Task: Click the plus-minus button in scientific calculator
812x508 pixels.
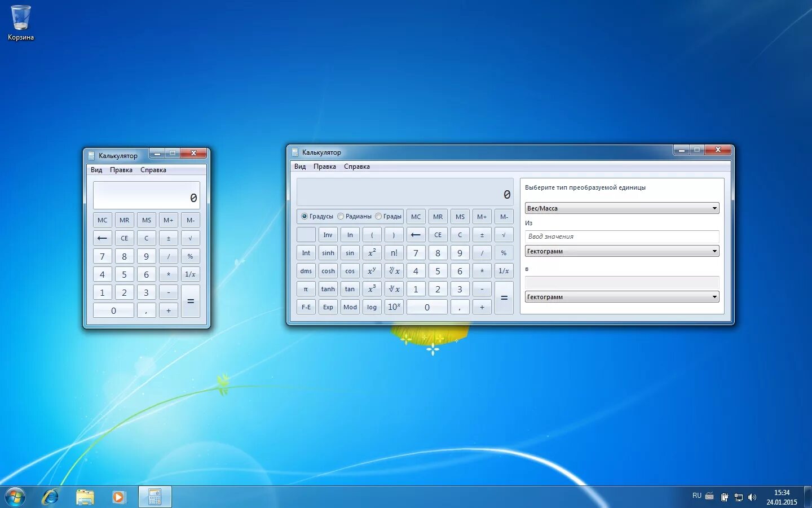Action: click(x=482, y=235)
